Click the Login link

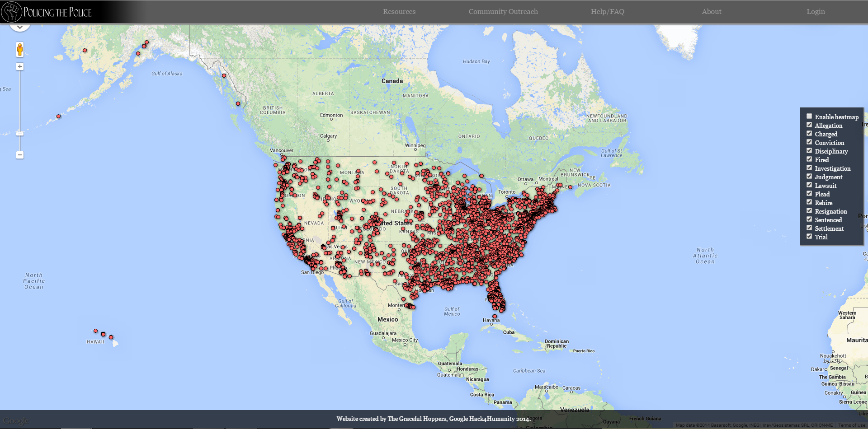(x=816, y=12)
